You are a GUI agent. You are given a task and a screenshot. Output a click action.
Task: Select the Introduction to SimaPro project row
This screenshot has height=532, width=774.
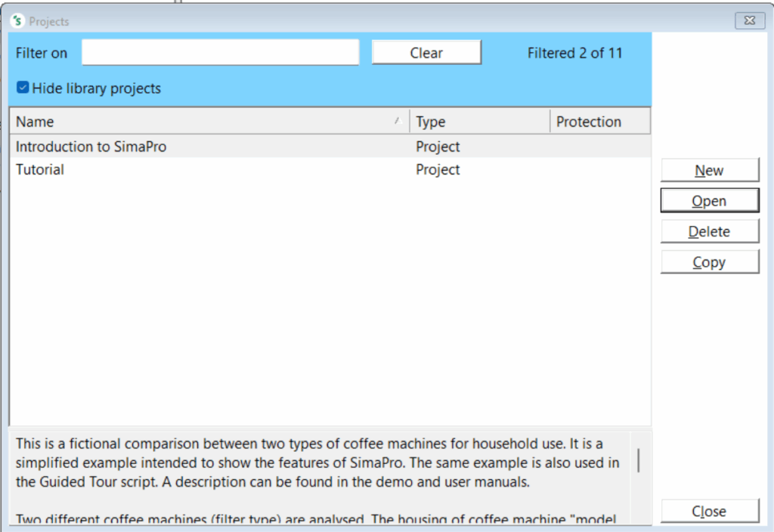pos(330,147)
